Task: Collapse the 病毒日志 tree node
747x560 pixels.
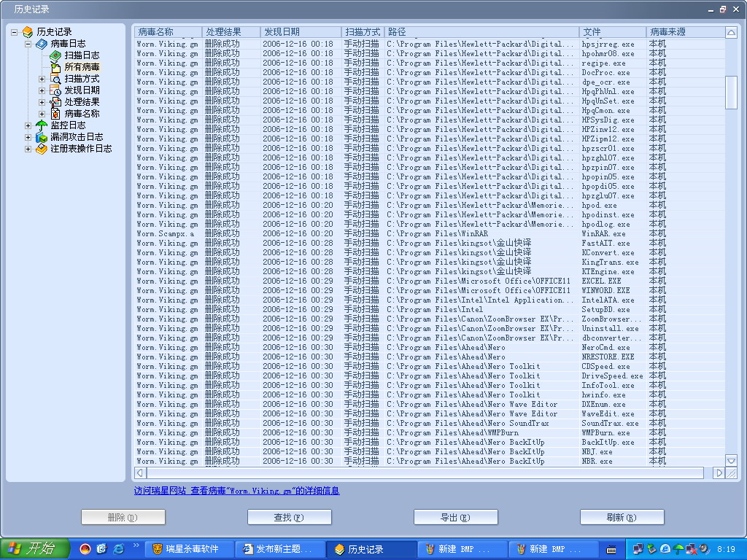Action: 28,44
